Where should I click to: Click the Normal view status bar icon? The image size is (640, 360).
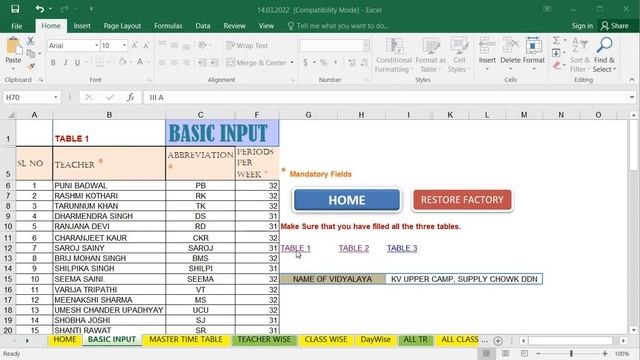click(x=486, y=353)
